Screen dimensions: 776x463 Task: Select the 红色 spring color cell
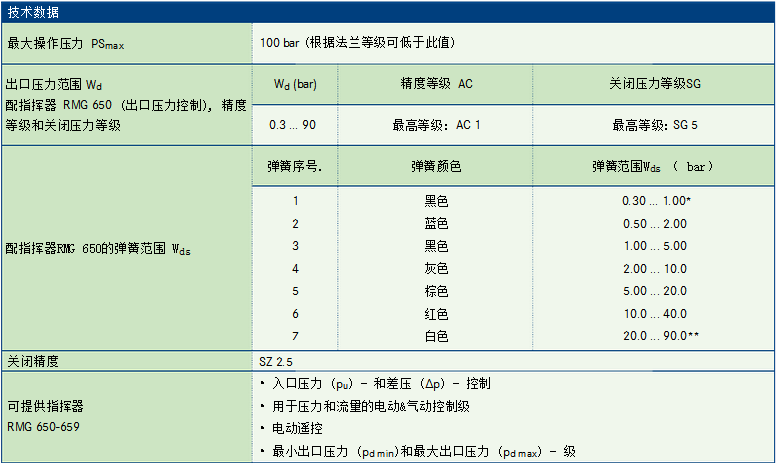436,314
